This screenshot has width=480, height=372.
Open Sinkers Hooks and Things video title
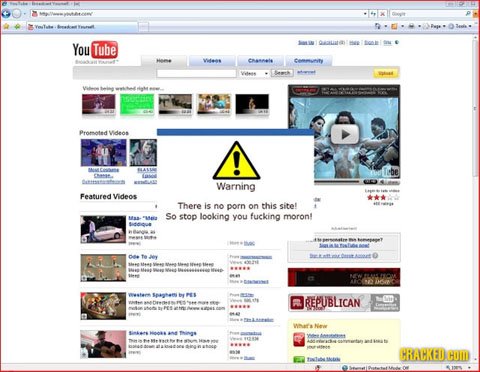point(162,333)
